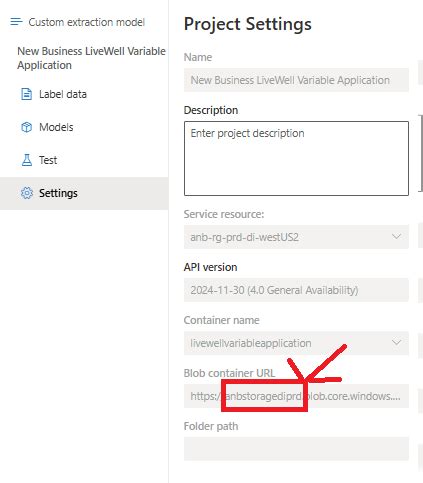The height and width of the screenshot is (483, 423).
Task: Click the New Business LiveWell Variable Application project title
Action: tap(91, 58)
